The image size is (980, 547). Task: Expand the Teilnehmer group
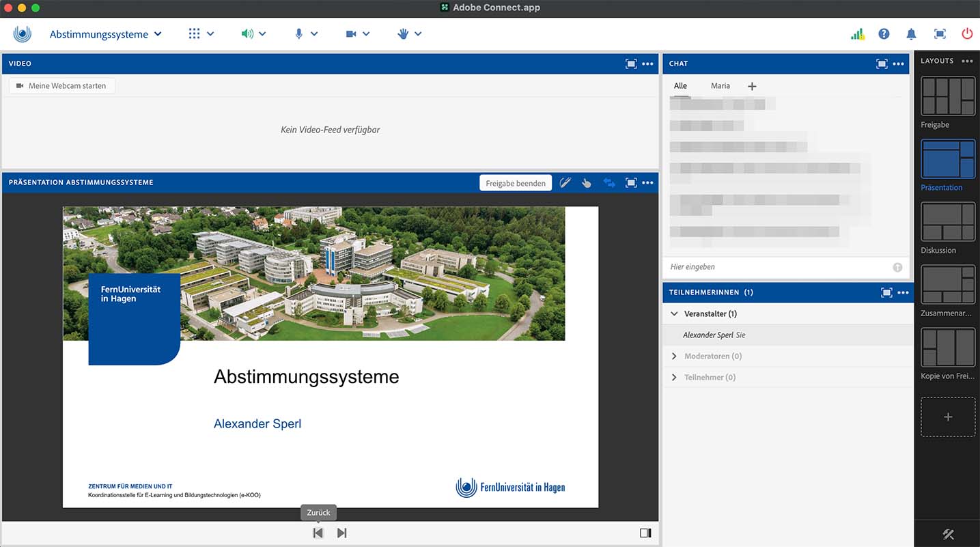click(x=674, y=378)
